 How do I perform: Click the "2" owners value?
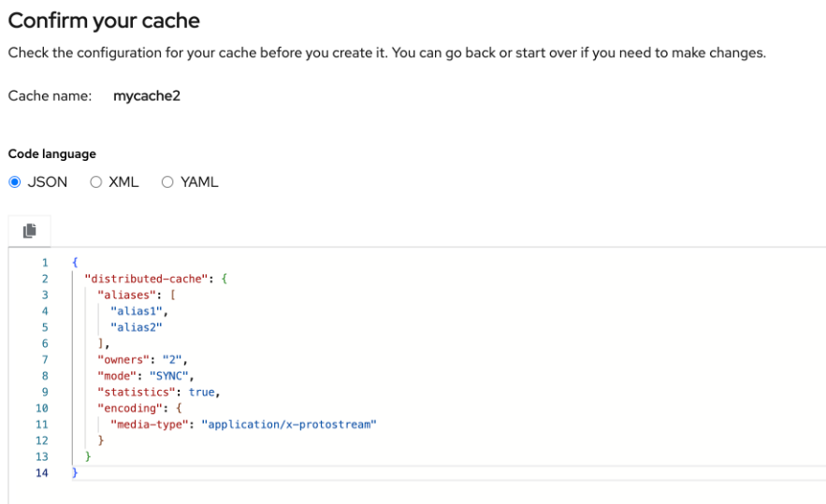pyautogui.click(x=172, y=360)
